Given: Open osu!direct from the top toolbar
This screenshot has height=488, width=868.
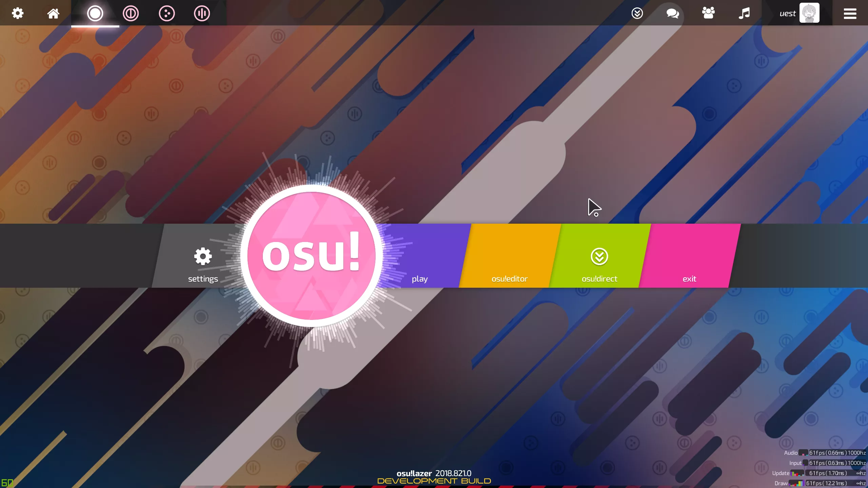Looking at the screenshot, I should click(637, 13).
